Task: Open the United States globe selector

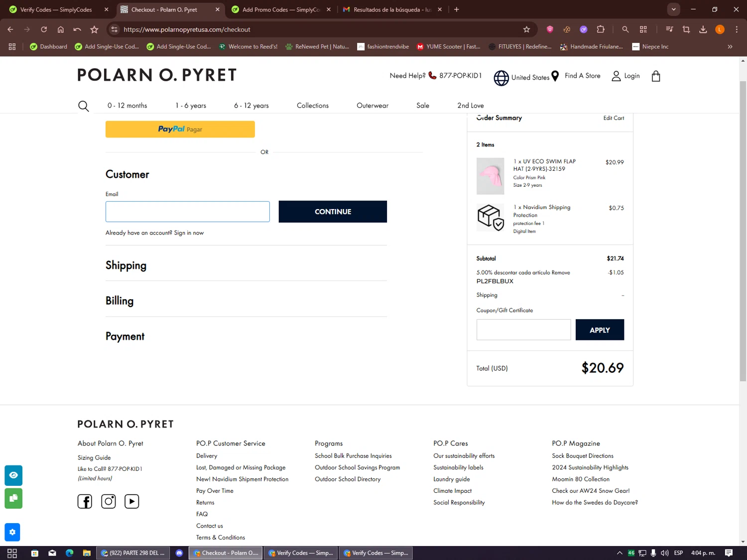Action: (501, 78)
